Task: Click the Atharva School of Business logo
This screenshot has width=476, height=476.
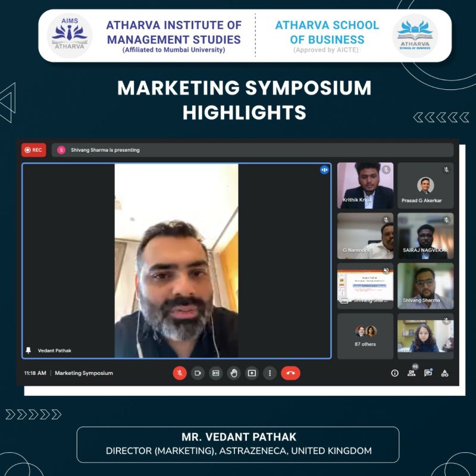Action: [x=415, y=36]
